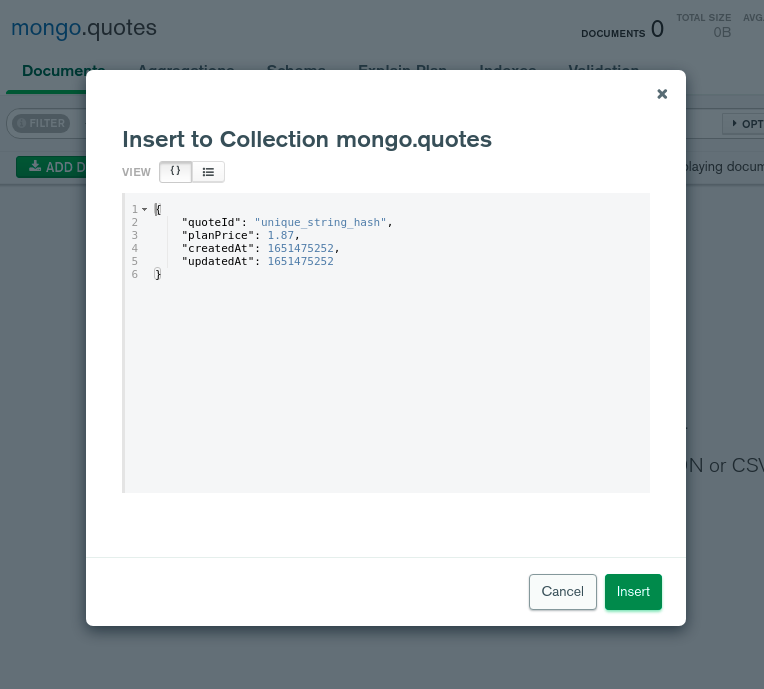This screenshot has height=689, width=764.
Task: Close the Insert to Collection dialog
Action: (662, 94)
